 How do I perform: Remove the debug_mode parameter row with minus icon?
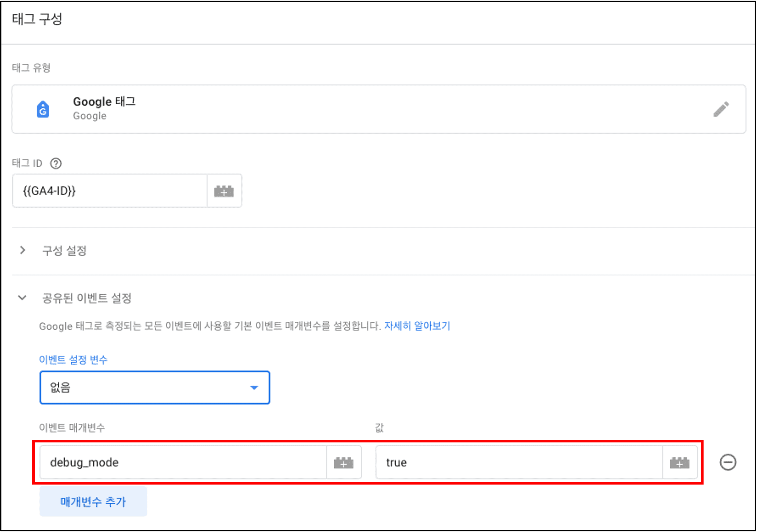click(728, 462)
